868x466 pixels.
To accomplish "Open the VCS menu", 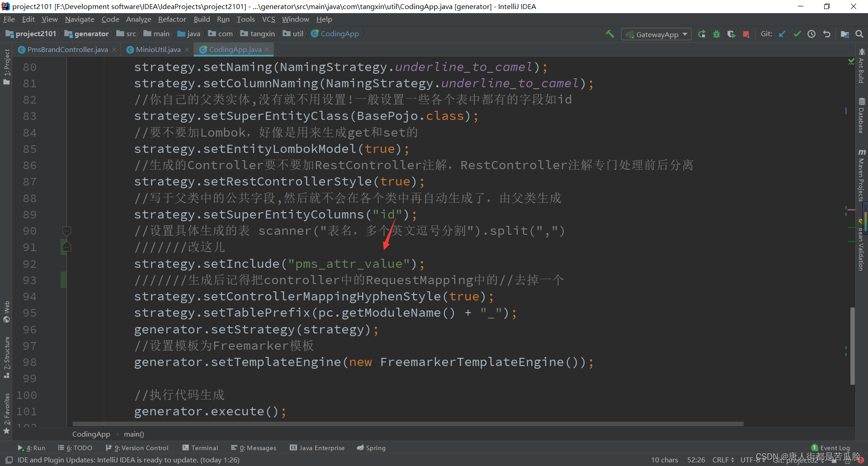I will (x=269, y=19).
